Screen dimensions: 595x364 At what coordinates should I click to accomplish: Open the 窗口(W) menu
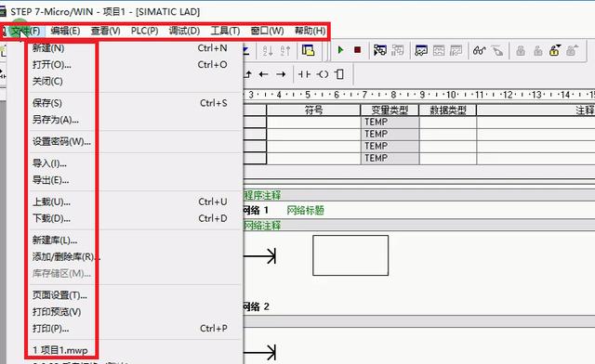pos(267,31)
